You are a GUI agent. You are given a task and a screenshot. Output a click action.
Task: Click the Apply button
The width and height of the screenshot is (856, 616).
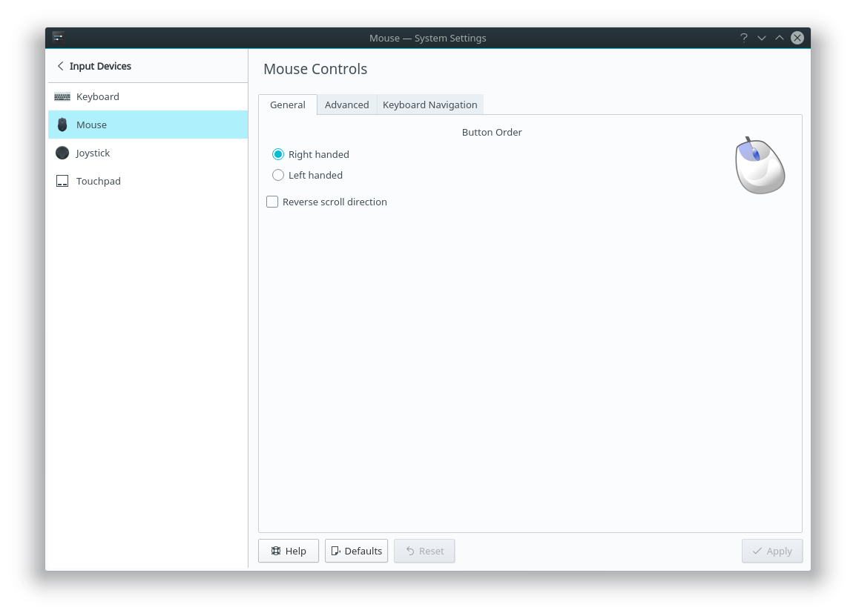tap(772, 551)
